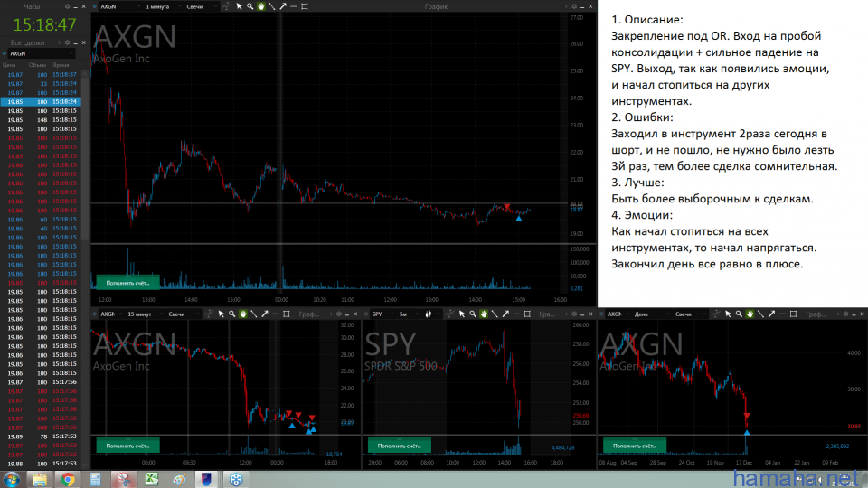Open the Windows Start button
The height and width of the screenshot is (488, 868).
tap(11, 479)
